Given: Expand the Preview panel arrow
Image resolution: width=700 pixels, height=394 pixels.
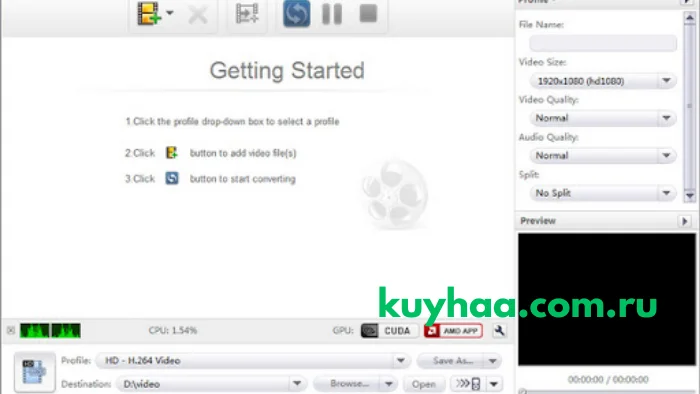Looking at the screenshot, I should [x=685, y=221].
